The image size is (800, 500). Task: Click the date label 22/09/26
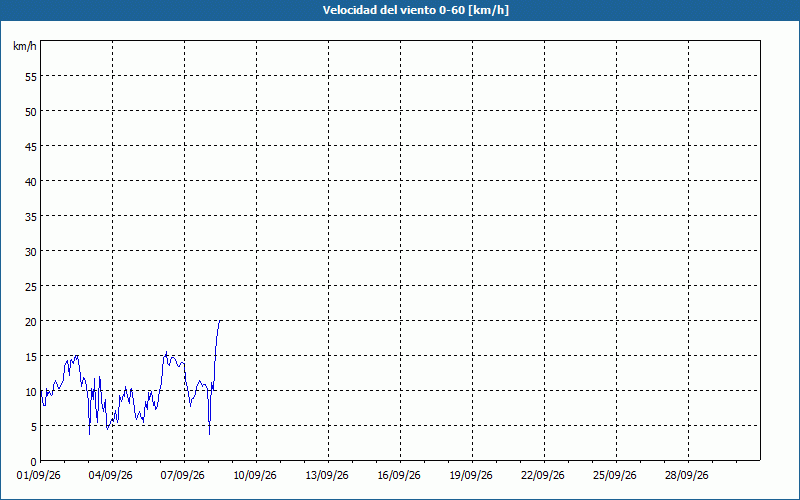(x=543, y=476)
